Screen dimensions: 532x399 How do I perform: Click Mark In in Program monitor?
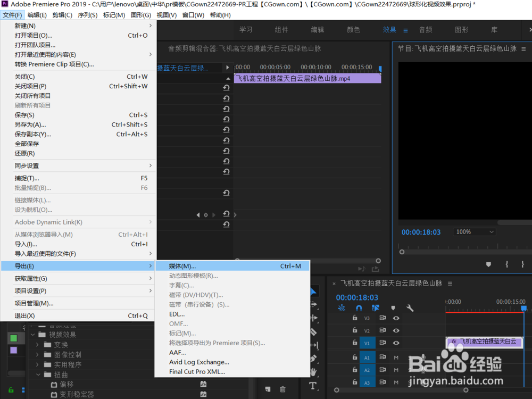506,264
